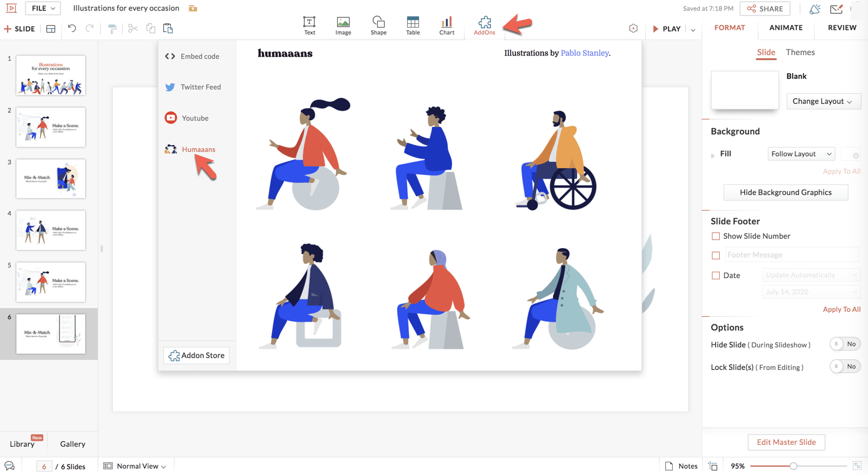Click the Copy icon
868x475 pixels.
151,29
